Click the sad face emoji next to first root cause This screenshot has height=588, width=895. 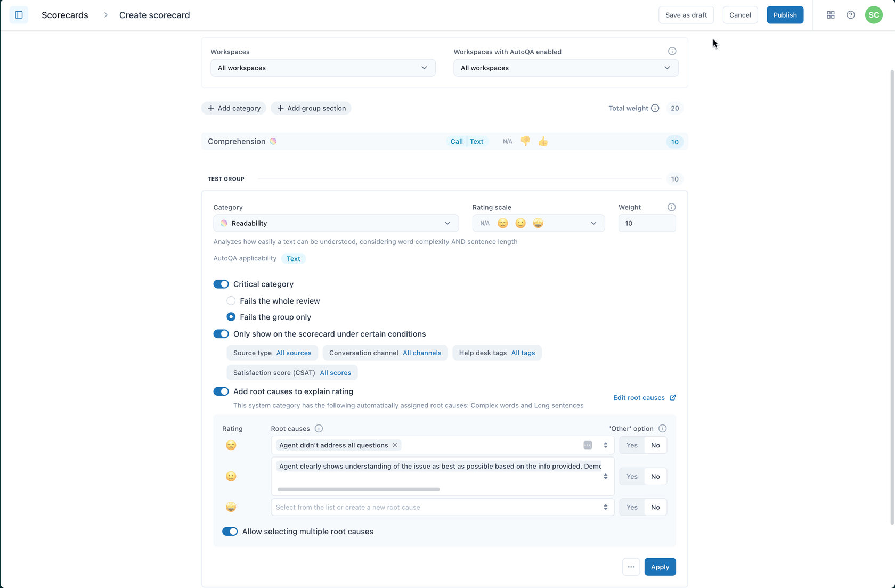point(231,445)
